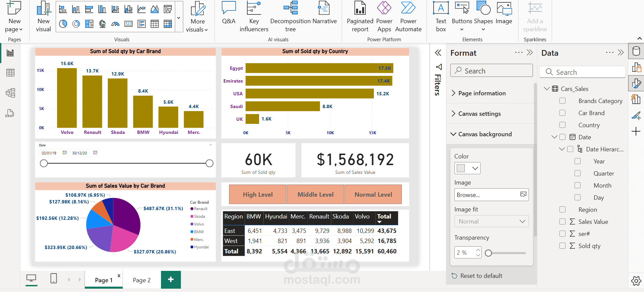
Task: Tick the Sales Value field checkbox
Action: 562,222
